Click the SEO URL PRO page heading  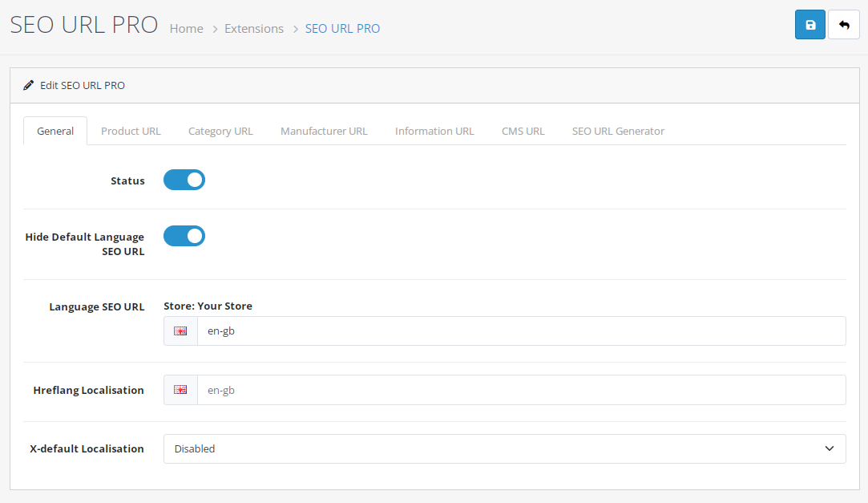84,25
